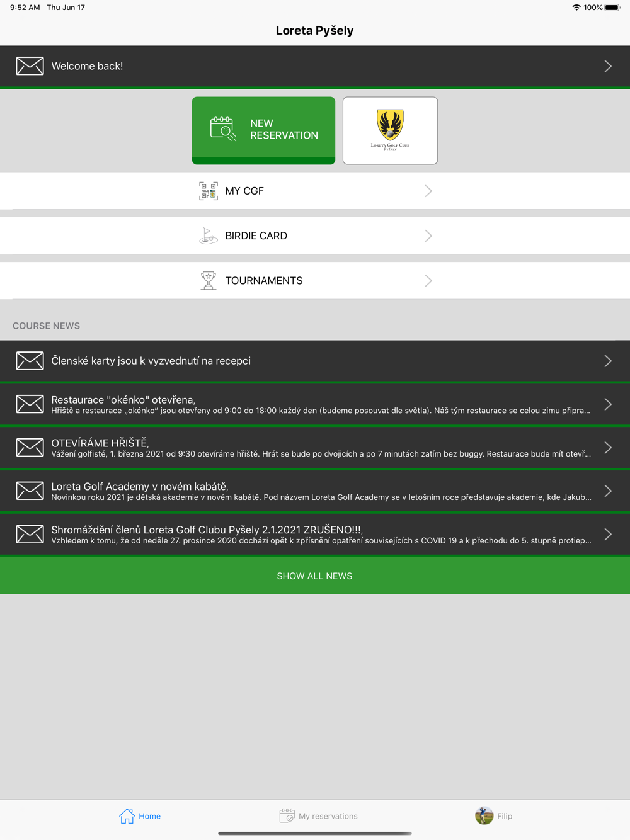630x840 pixels.
Task: Expand the TOURNAMENTS row chevron
Action: click(x=428, y=281)
